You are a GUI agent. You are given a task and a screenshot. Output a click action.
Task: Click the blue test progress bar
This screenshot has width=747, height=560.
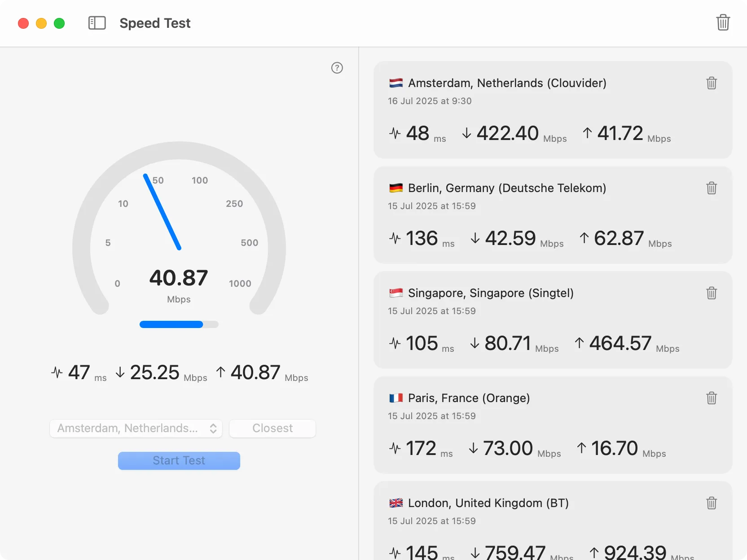click(x=179, y=324)
